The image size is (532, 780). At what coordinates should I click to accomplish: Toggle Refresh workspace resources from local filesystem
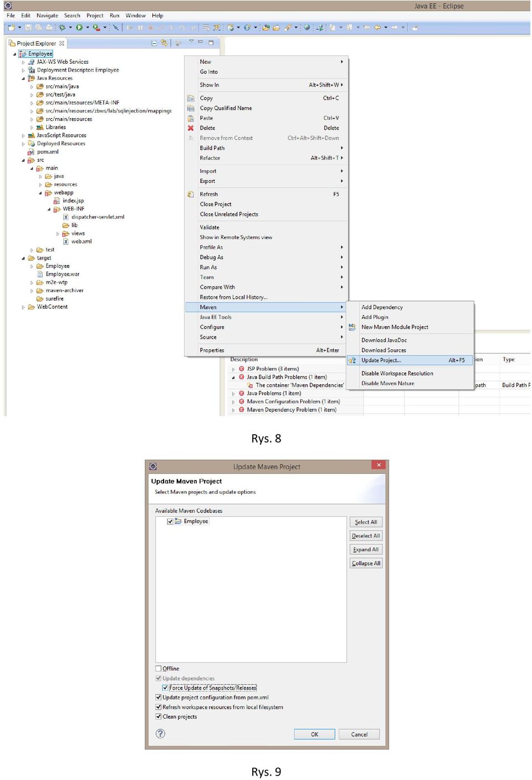click(158, 707)
